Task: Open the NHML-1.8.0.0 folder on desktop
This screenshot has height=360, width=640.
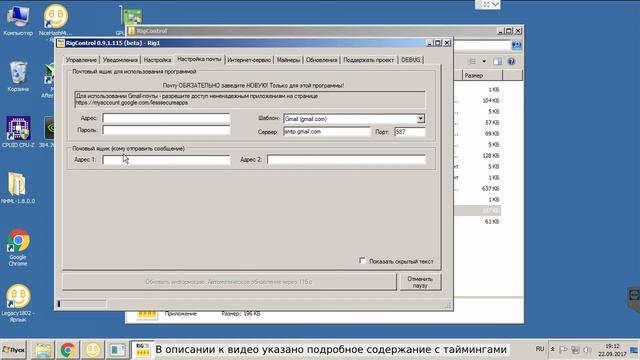Action: pos(17,188)
